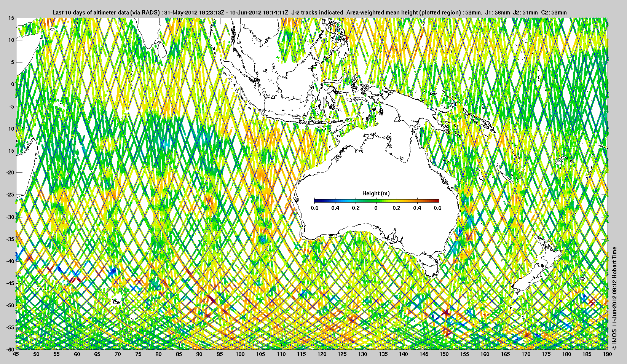Click longitude axis label '160'
Image resolution: width=627 pixels, height=364 pixels.
(485, 354)
